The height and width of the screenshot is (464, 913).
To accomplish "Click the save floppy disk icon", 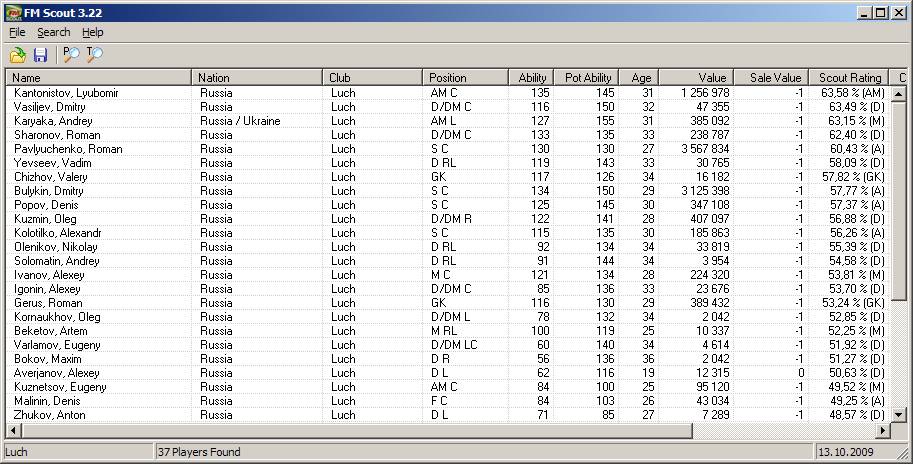I will tap(40, 55).
